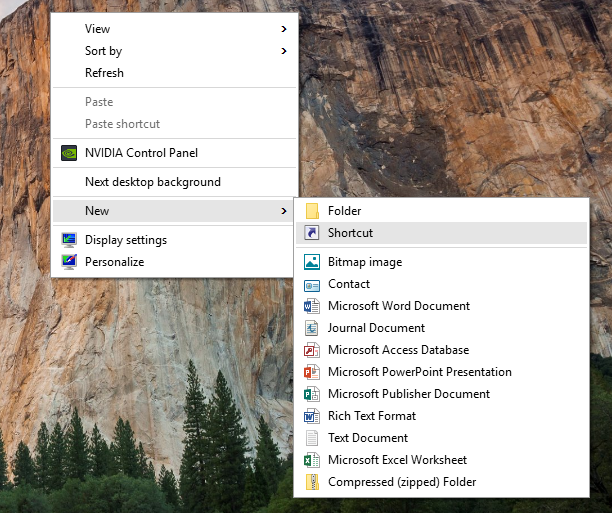
Task: Expand the View submenu arrow
Action: pos(284,29)
